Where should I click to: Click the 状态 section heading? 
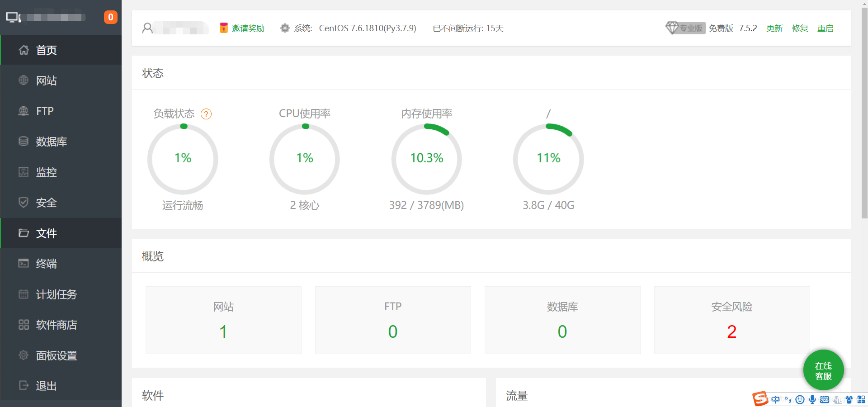tap(153, 73)
